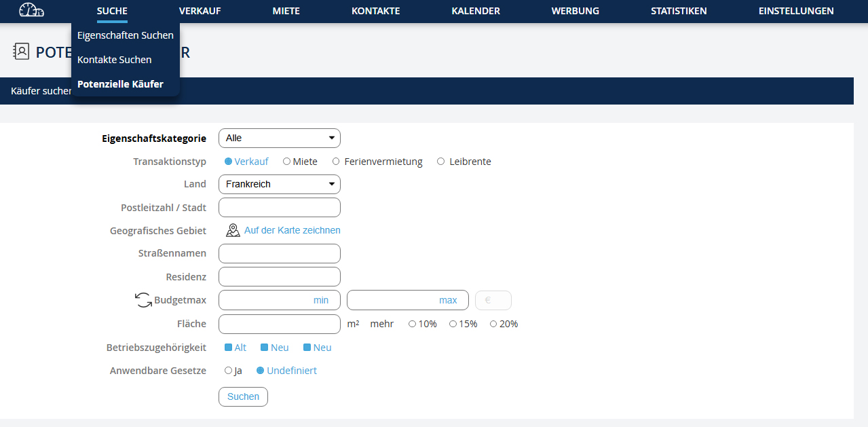Click the map pin icon for geographic area
Image resolution: width=868 pixels, height=427 pixels.
click(x=233, y=230)
